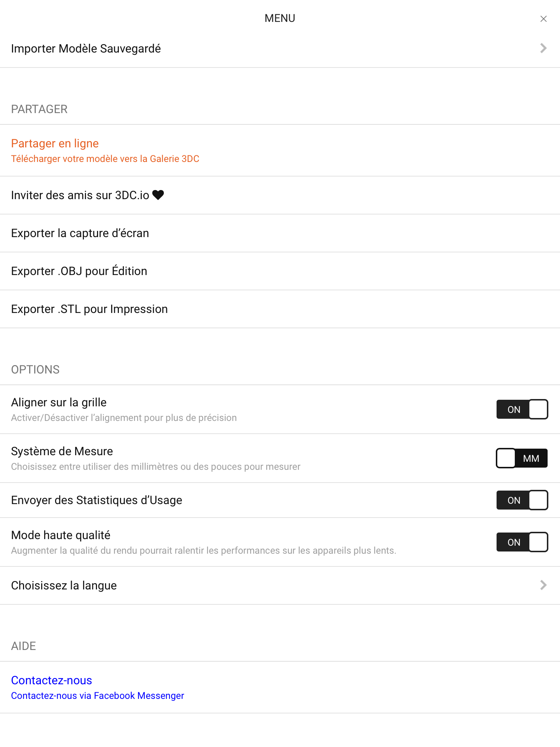Disable Envoyer des Statistiques d'Usage
Image resolution: width=560 pixels, height=747 pixels.
tap(522, 500)
